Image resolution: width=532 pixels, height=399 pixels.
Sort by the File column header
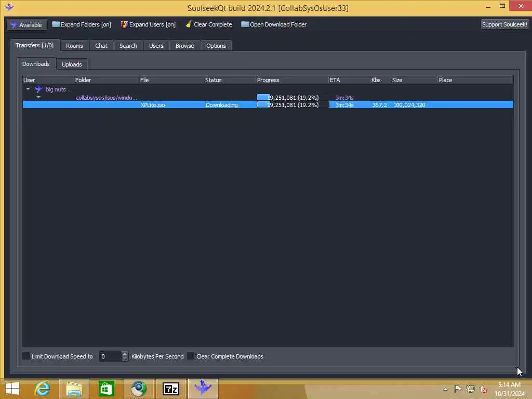click(171, 80)
